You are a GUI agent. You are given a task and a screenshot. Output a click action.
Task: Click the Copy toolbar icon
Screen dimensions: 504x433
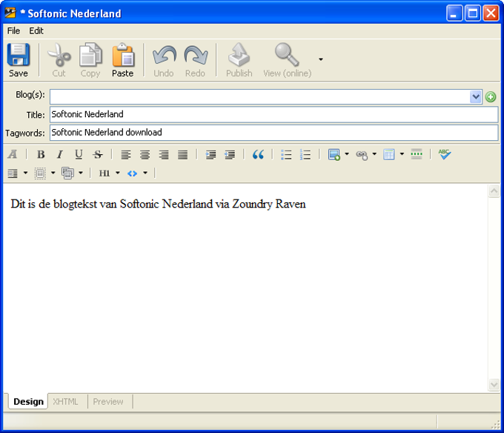point(90,55)
